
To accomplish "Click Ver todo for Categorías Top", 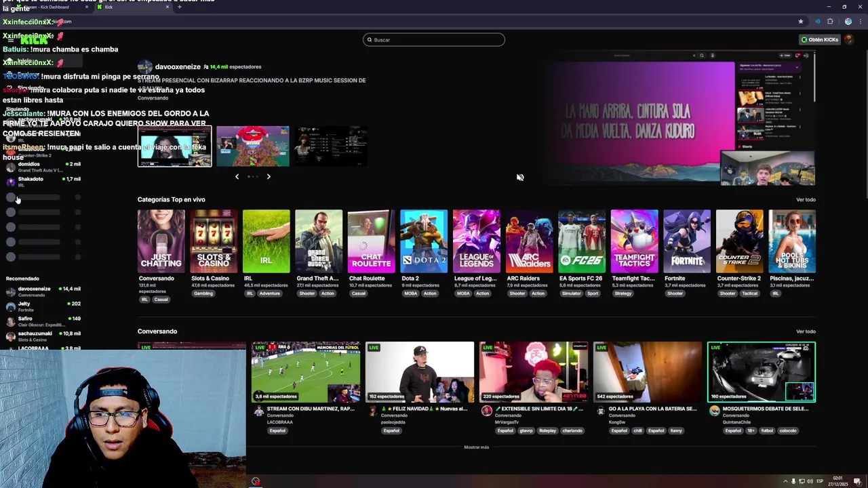I will pyautogui.click(x=806, y=199).
